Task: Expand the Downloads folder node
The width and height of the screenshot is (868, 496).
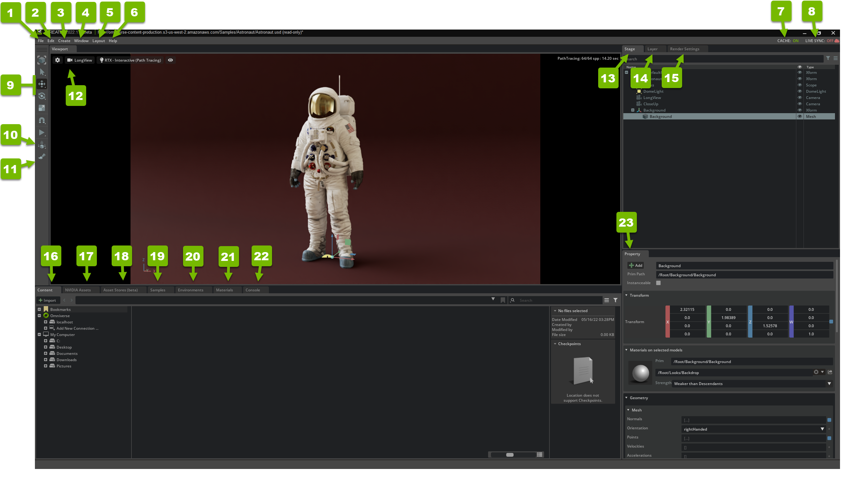Action: (x=46, y=360)
